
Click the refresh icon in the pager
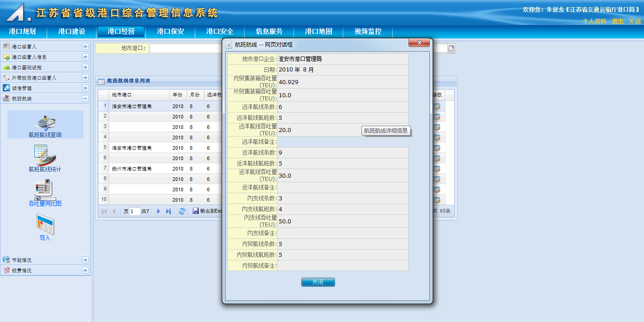tap(182, 211)
